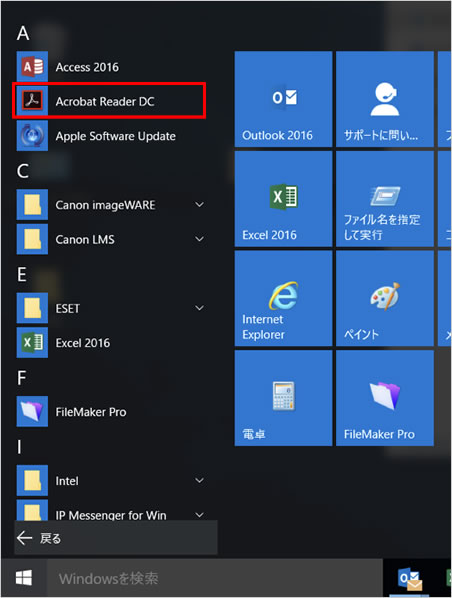The height and width of the screenshot is (598, 452).
Task: Open Internet Explorer tile
Action: (283, 298)
